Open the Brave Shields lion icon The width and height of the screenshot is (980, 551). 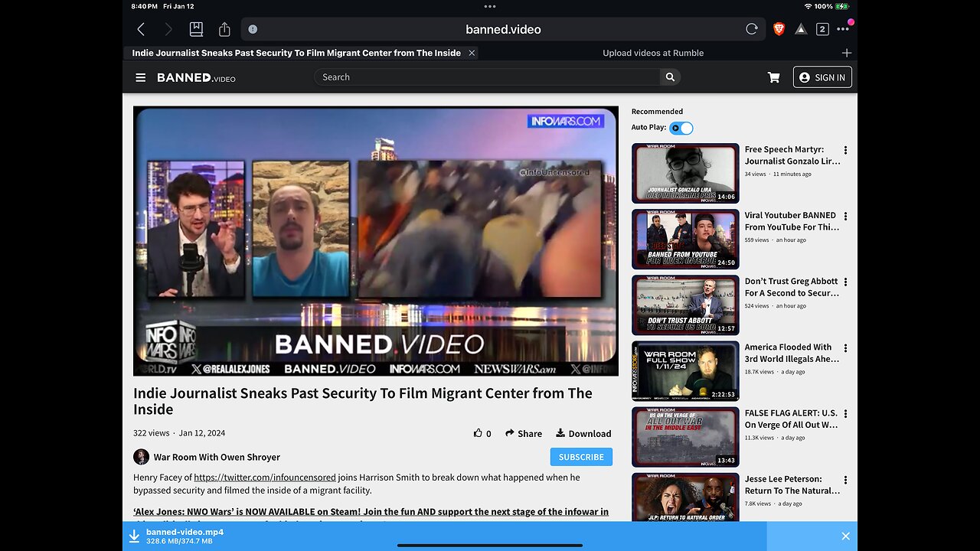tap(779, 29)
